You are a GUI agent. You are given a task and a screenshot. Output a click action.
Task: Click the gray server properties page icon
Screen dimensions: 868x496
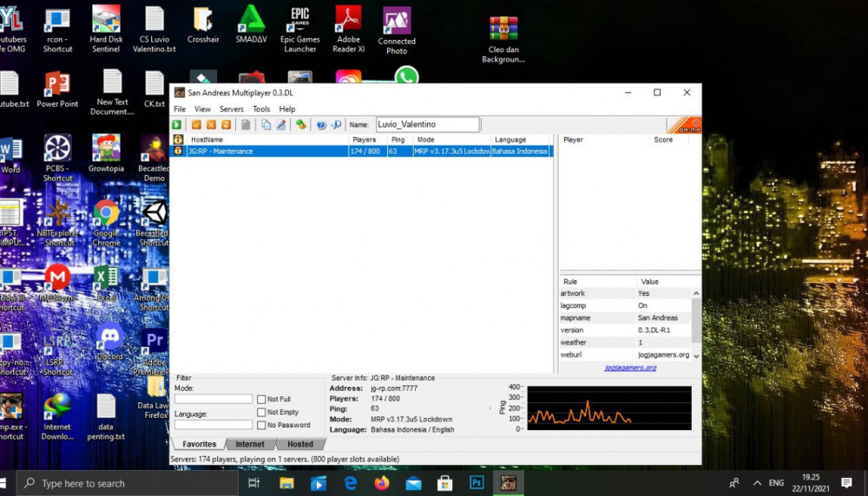[x=246, y=125]
